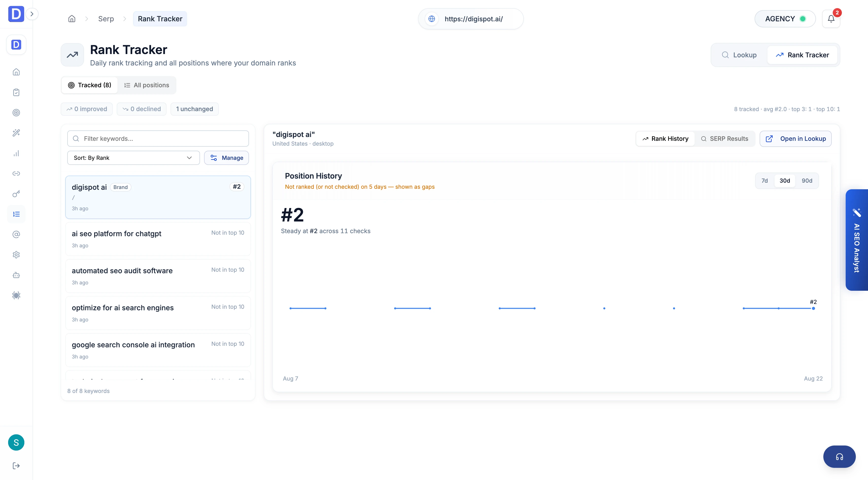
Task: Open the at-sign mentions sidebar icon
Action: [16, 234]
